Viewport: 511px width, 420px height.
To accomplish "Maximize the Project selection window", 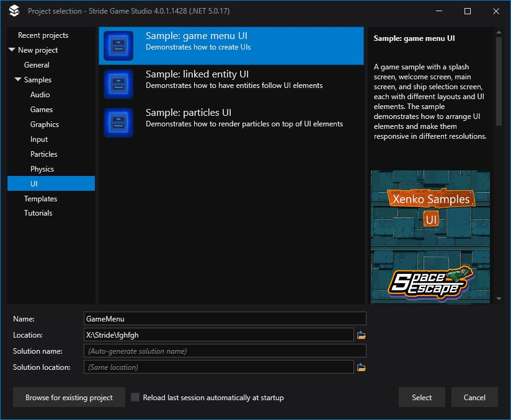I will click(x=468, y=11).
